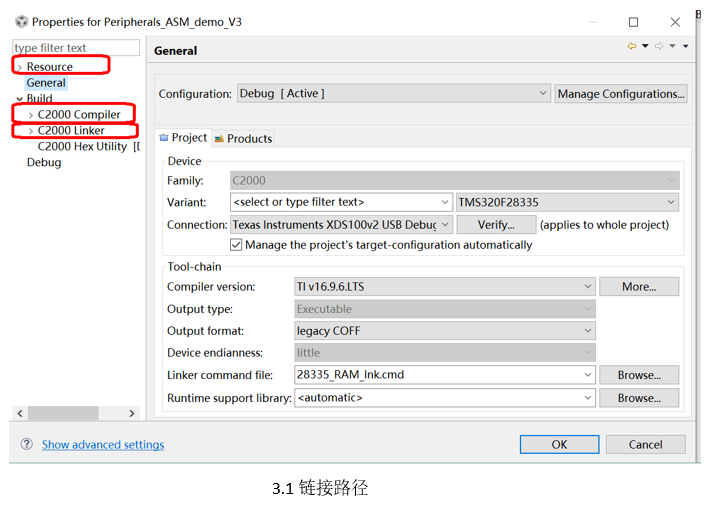Toggle manage target-configuration automatically checkbox
Image resolution: width=711 pixels, height=507 pixels.
coord(236,245)
